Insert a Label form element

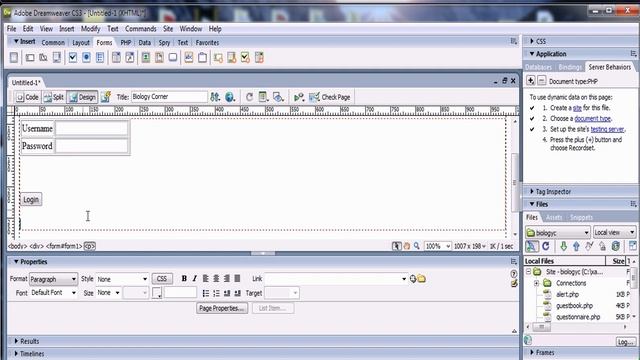189,58
